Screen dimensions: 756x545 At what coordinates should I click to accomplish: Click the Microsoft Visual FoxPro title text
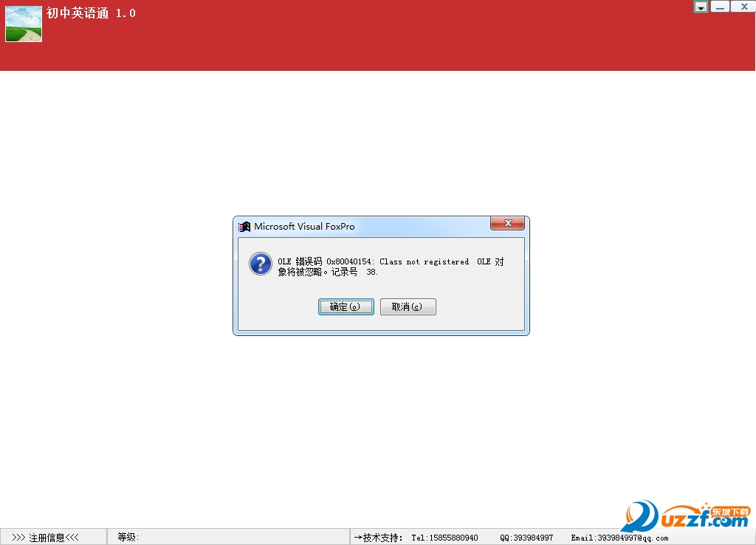(304, 227)
